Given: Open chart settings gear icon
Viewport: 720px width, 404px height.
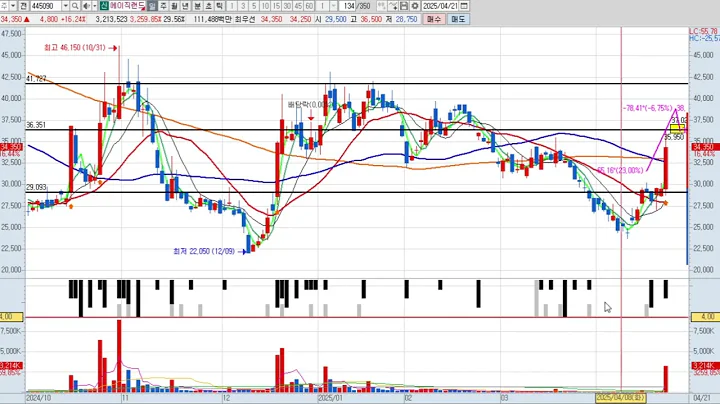Looking at the screenshot, I should point(415,6).
